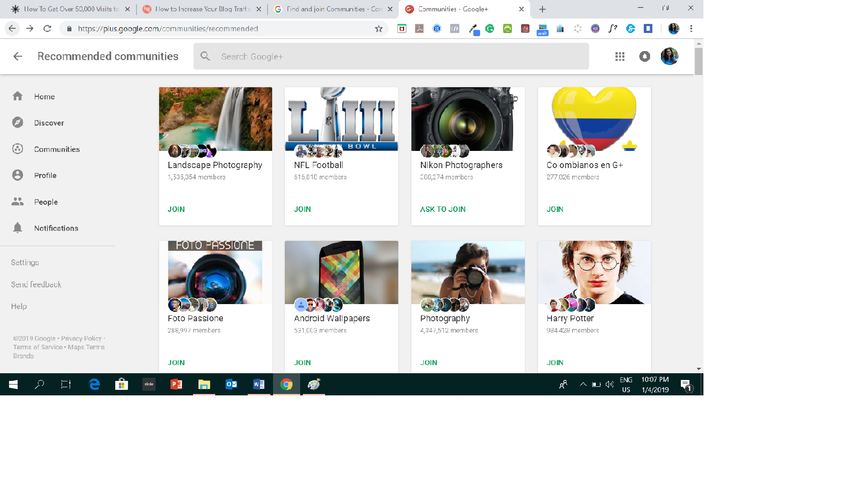
Task: Open NFL Football Super Bowl LIII thumbnail
Action: (341, 119)
